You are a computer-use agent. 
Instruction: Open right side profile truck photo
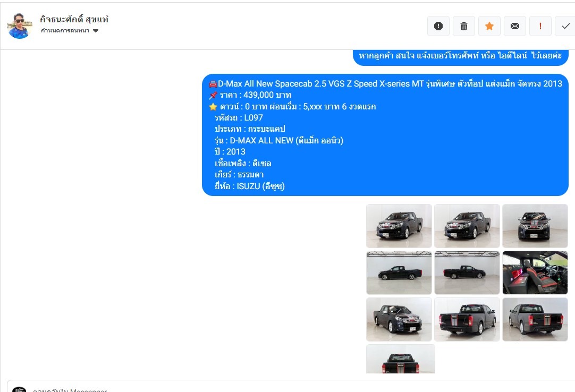(x=467, y=273)
